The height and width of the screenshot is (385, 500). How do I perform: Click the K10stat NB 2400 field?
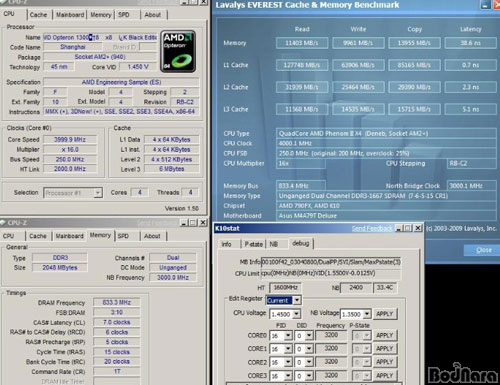(x=356, y=287)
